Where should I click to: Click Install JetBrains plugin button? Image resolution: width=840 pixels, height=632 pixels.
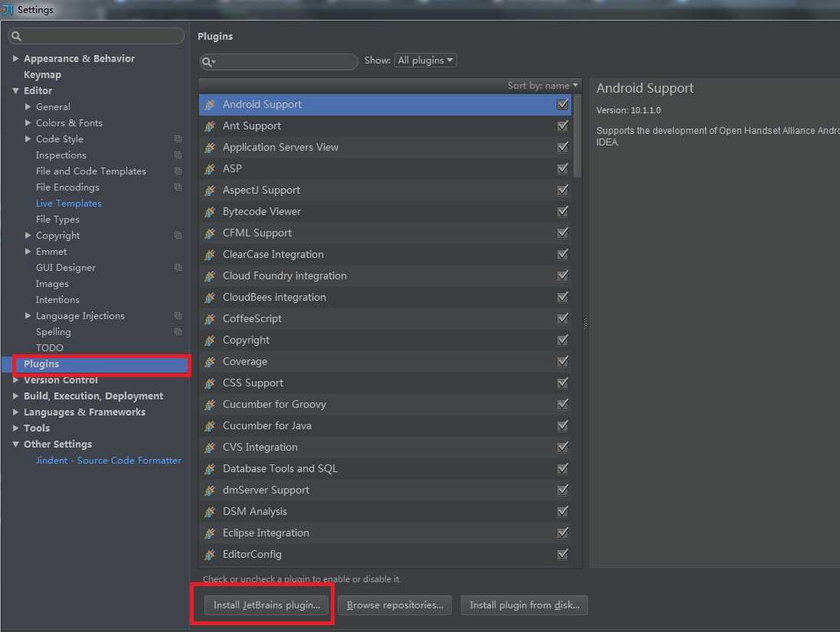pyautogui.click(x=266, y=605)
